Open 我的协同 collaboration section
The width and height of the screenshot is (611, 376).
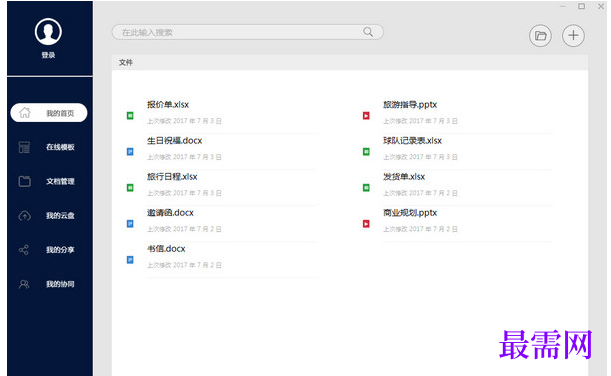pyautogui.click(x=60, y=284)
